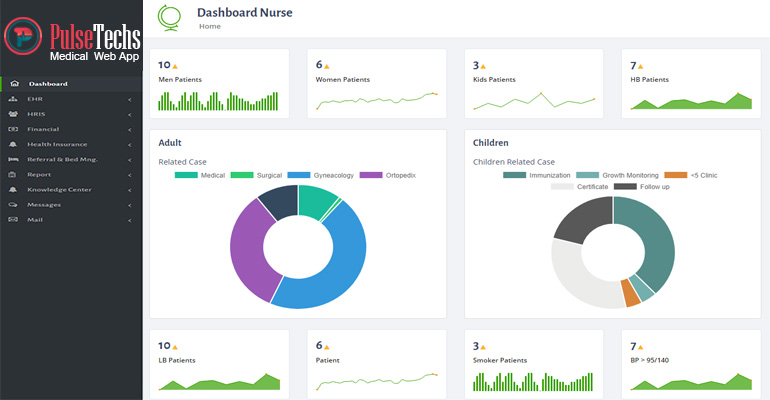The height and width of the screenshot is (400, 770).
Task: Toggle the Ortopedix legend color box
Action: [371, 175]
